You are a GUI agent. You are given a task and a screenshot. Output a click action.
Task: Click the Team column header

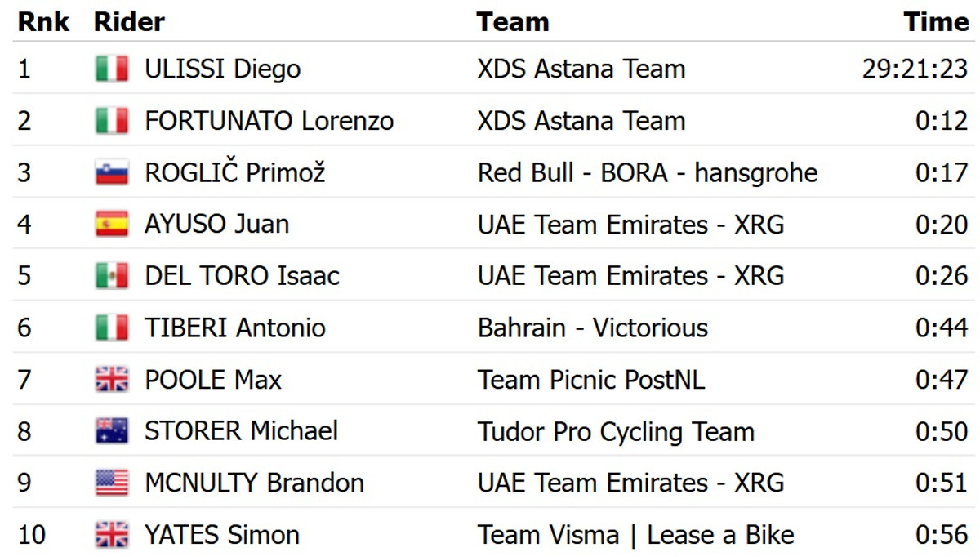tap(512, 22)
